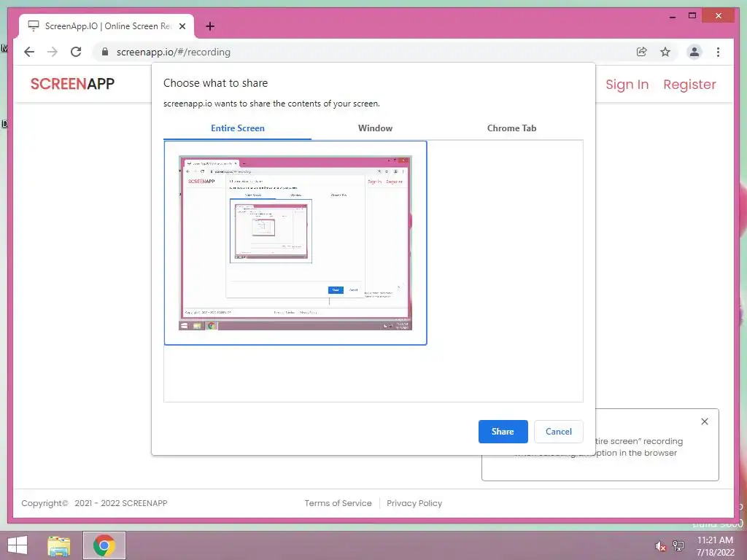Click the browser forward arrow
The width and height of the screenshot is (747, 560).
pyautogui.click(x=53, y=52)
